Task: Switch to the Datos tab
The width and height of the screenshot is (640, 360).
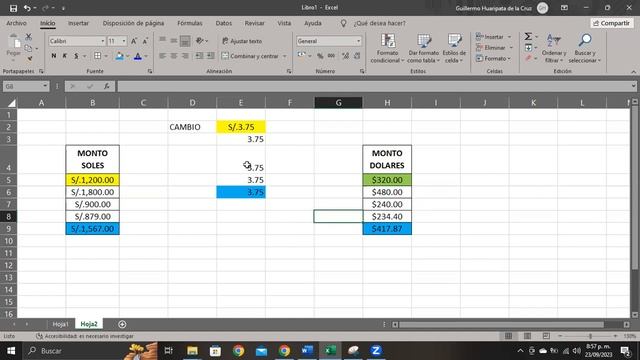Action: pyautogui.click(x=224, y=23)
